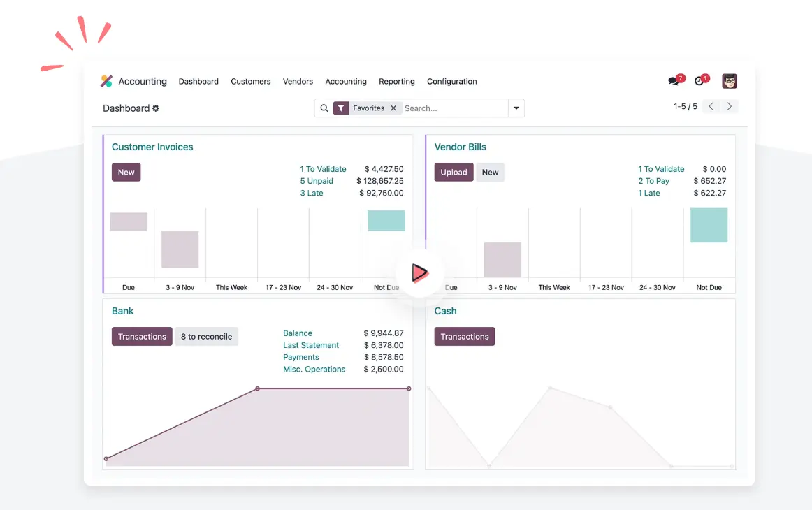Click the Search input field
Image resolution: width=812 pixels, height=510 pixels.
click(454, 108)
